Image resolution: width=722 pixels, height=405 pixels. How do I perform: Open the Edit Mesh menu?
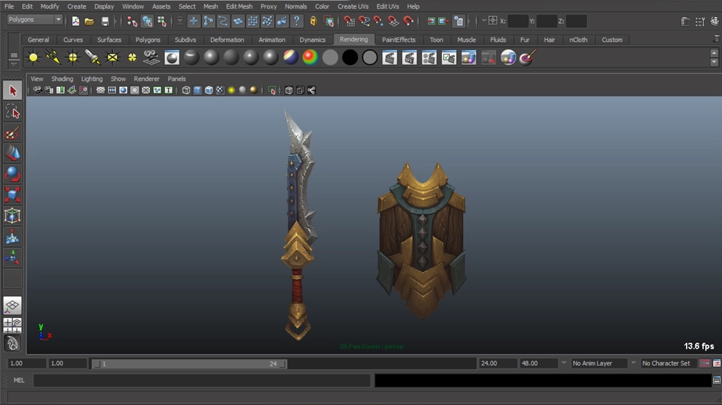[239, 6]
